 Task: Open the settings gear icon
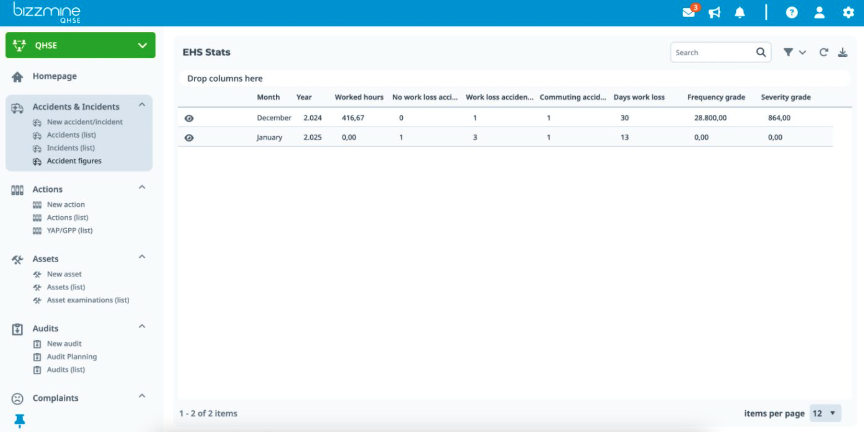point(848,13)
